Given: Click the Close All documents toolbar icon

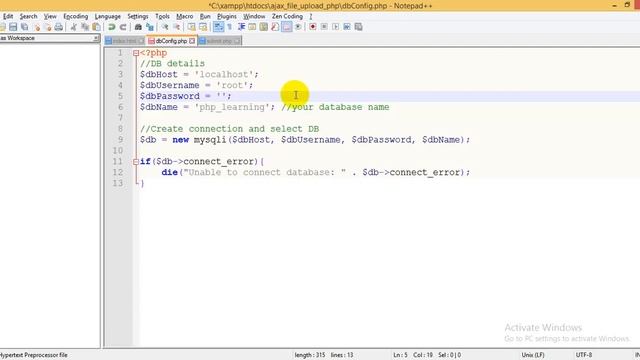Looking at the screenshot, I should coord(47,27).
